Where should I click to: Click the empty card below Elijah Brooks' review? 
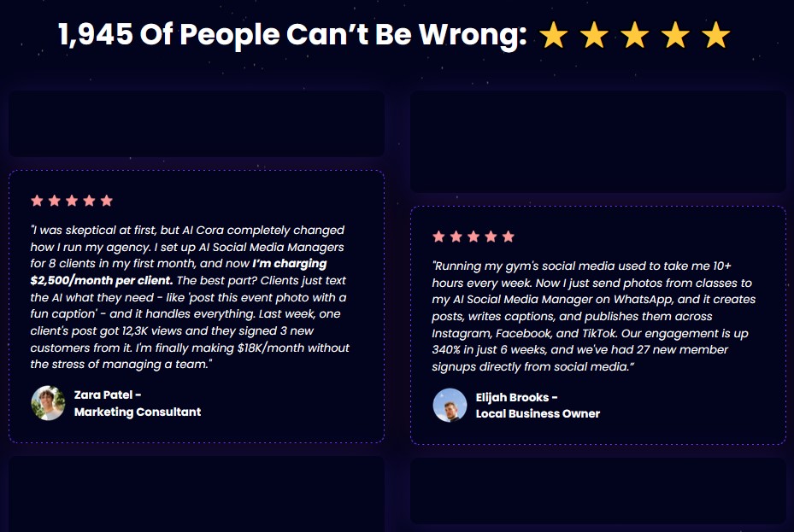[597, 491]
